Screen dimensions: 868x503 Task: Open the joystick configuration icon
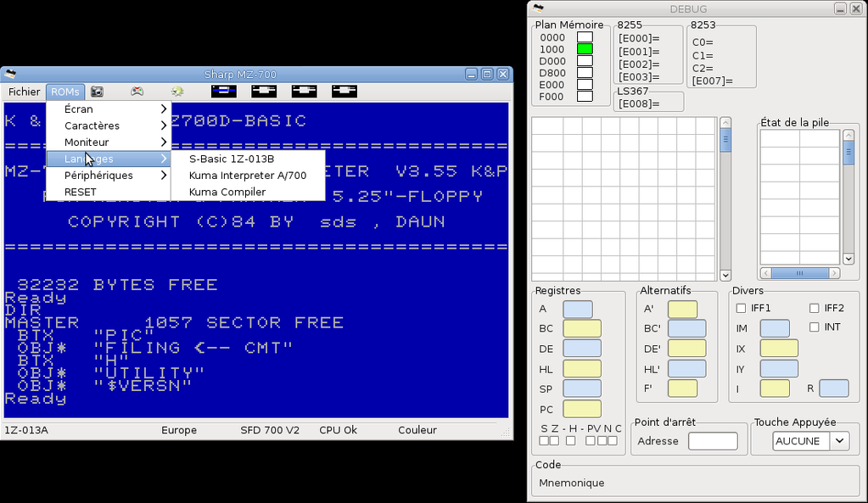tap(136, 91)
